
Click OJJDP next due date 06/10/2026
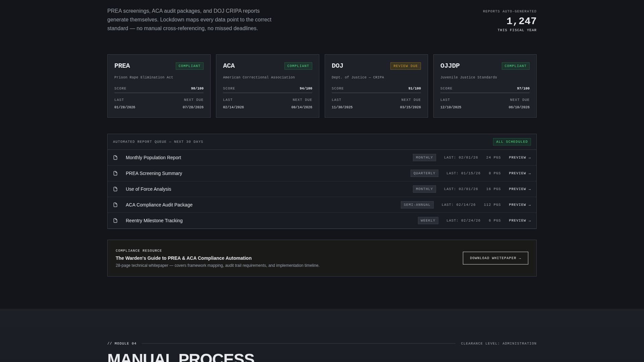(519, 107)
